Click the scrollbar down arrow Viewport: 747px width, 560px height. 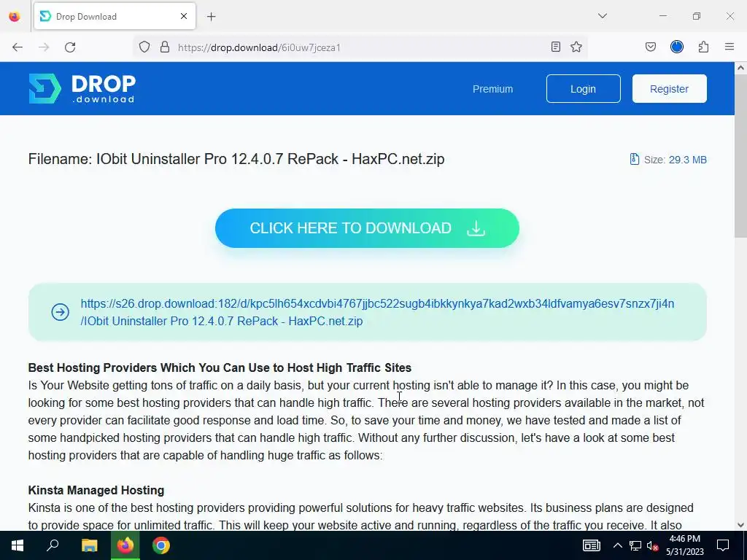click(741, 525)
